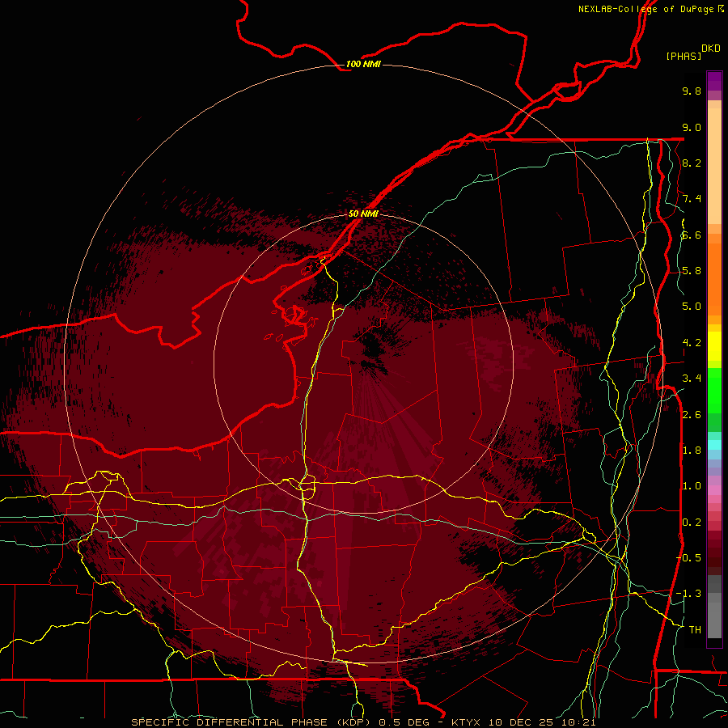Pick the bright green segment of the color bar
The image size is (728, 728).
coord(714,391)
